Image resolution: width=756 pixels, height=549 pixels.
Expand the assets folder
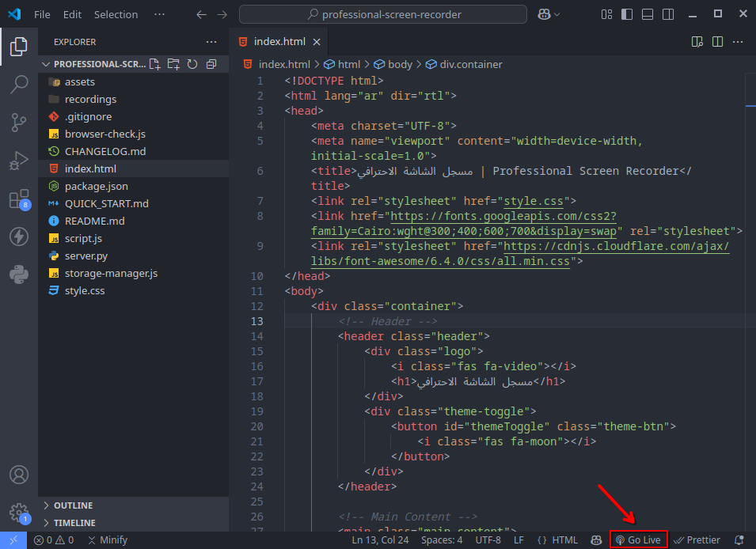[x=133, y=82]
